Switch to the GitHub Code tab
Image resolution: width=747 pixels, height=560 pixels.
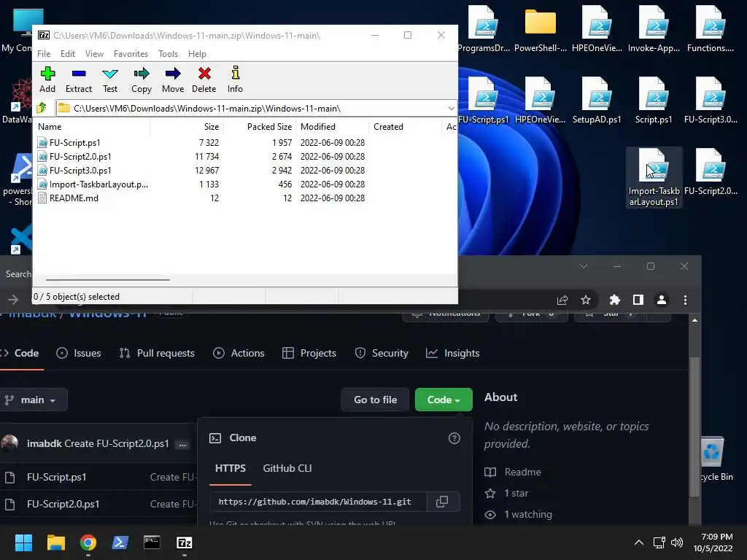(x=21, y=354)
